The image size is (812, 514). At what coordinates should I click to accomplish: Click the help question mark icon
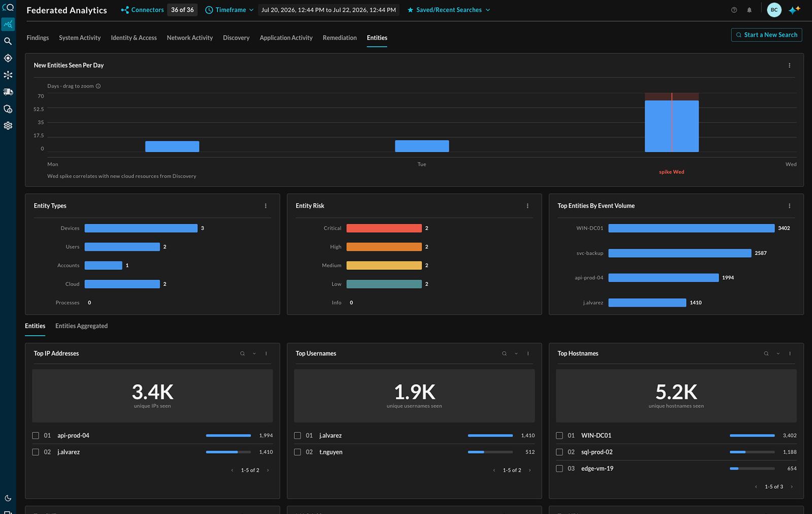point(734,10)
